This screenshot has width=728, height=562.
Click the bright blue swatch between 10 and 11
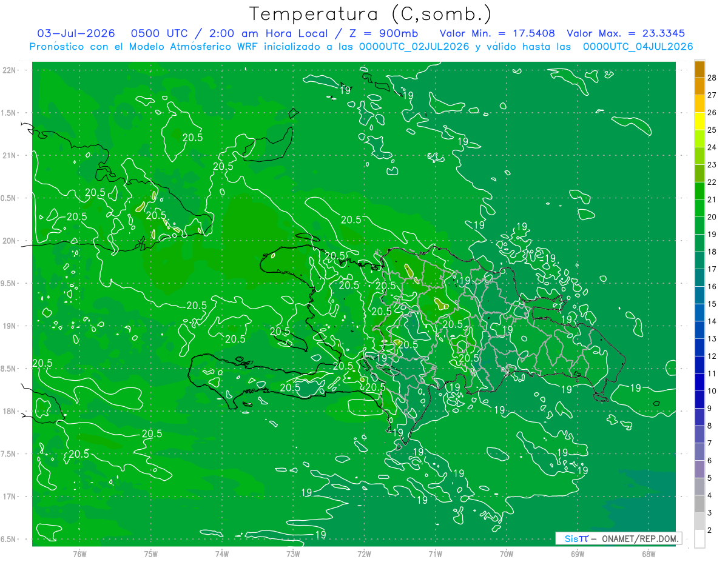pyautogui.click(x=700, y=383)
